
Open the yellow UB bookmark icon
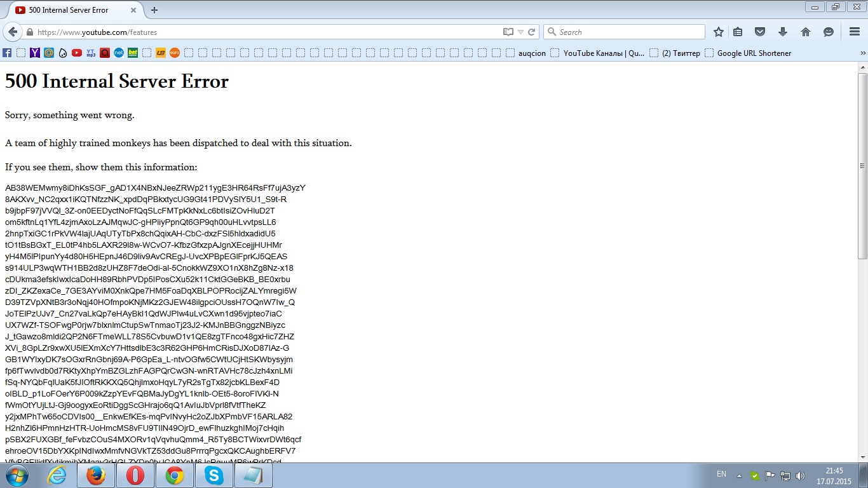pos(161,53)
